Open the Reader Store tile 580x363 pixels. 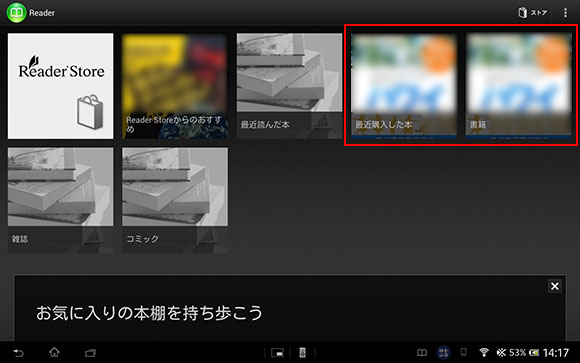click(61, 86)
